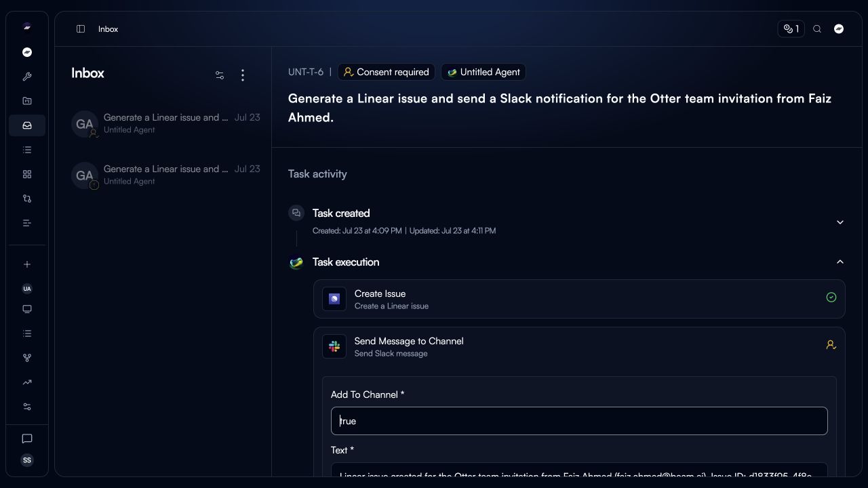Click the created and updated timestamp line
The image size is (868, 488).
(x=404, y=230)
